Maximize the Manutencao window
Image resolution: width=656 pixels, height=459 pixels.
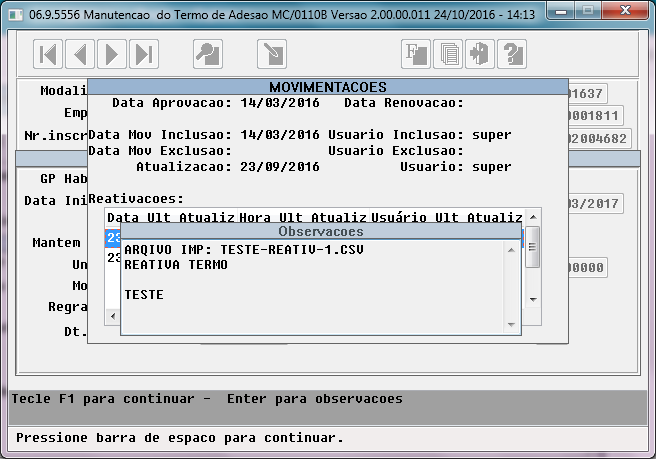[588, 11]
